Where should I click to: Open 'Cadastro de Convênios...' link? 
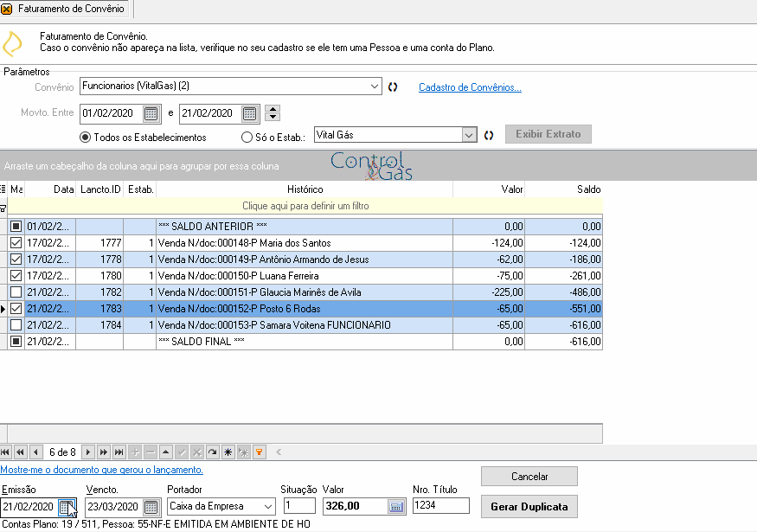(x=470, y=87)
